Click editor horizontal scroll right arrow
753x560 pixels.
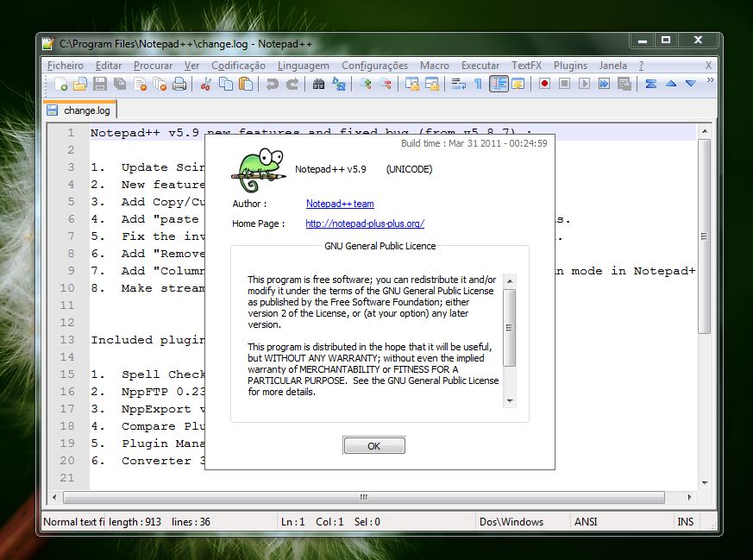(690, 497)
